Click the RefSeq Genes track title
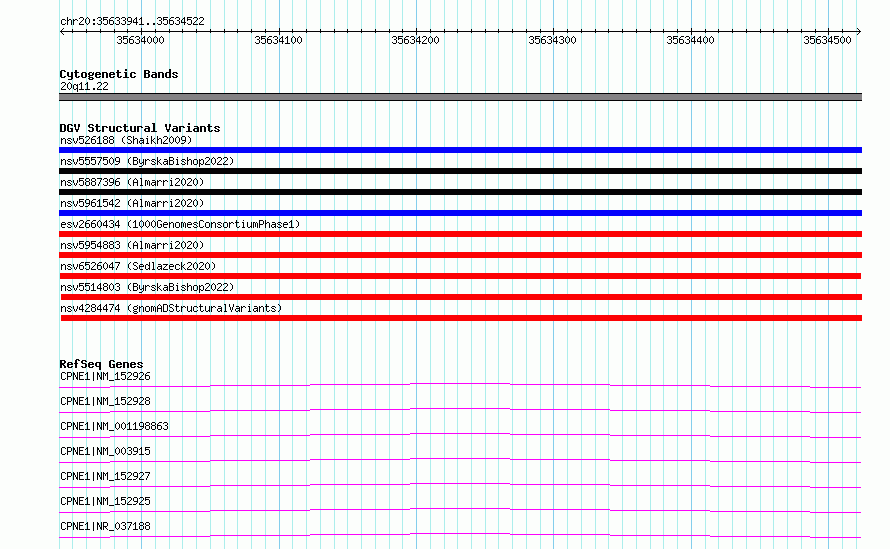The width and height of the screenshot is (890, 549). coord(101,364)
